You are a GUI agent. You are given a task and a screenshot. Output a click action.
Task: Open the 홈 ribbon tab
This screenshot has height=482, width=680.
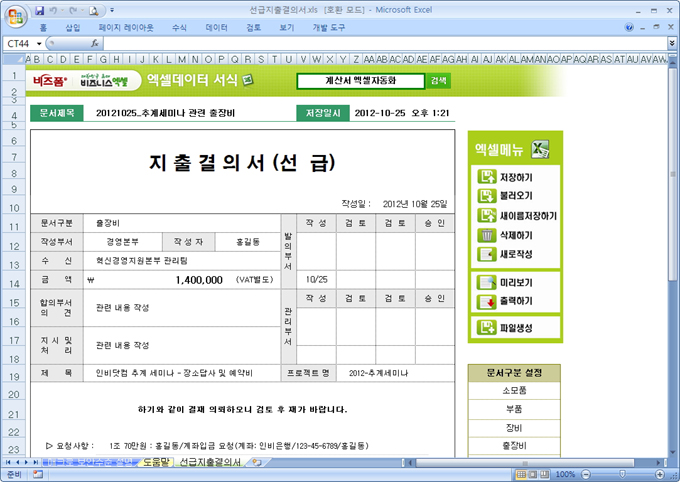[x=43, y=28]
